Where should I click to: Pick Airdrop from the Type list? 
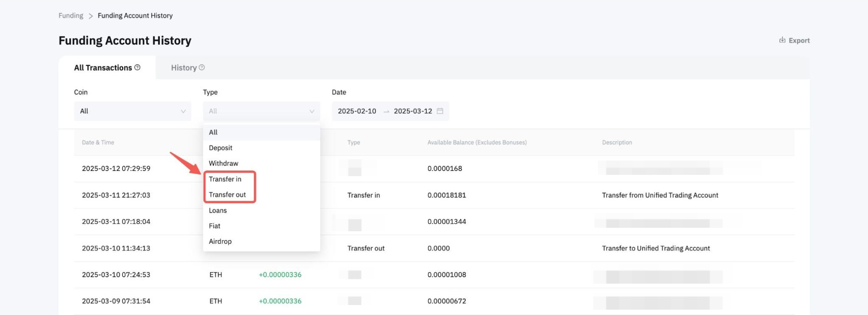[x=220, y=242]
